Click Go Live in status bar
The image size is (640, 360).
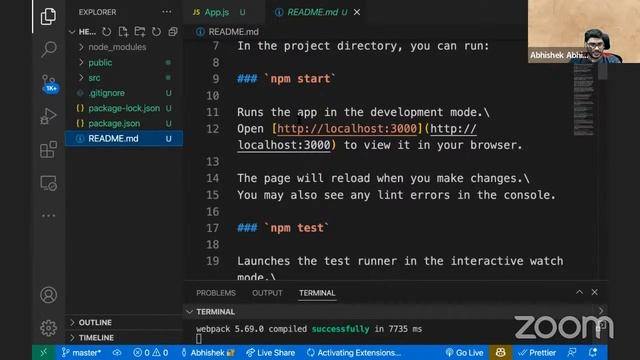464,353
